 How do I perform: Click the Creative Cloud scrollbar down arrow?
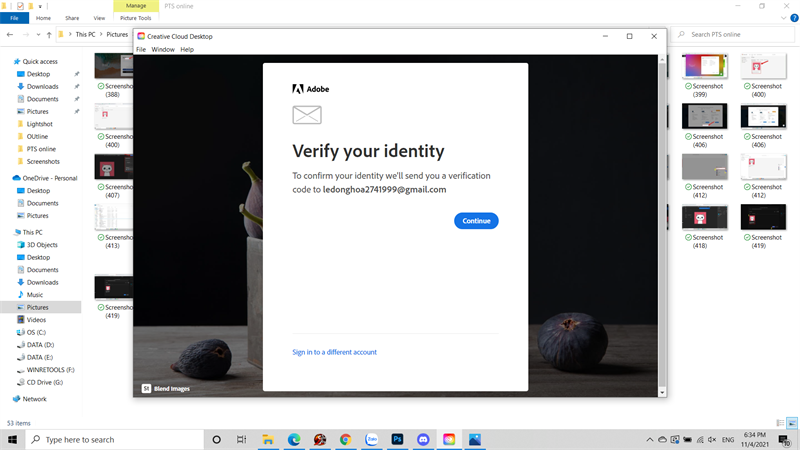pyautogui.click(x=662, y=392)
